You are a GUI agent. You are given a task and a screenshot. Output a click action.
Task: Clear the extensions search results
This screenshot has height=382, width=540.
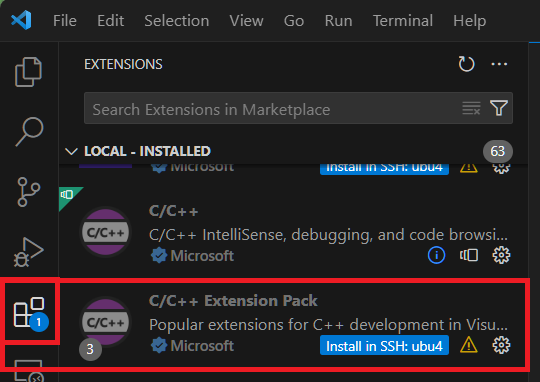pos(471,108)
